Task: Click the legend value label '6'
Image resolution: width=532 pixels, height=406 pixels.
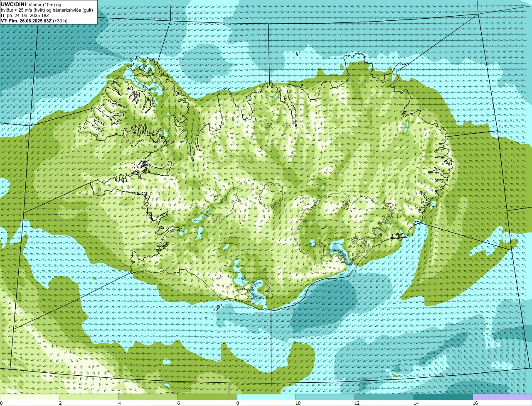Action: click(178, 403)
